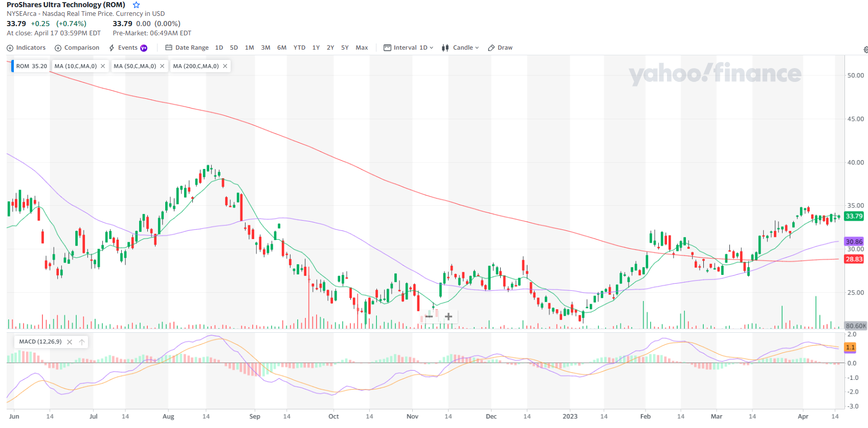
Task: Remove the MA (10,C,MA,0) indicator
Action: [x=103, y=66]
